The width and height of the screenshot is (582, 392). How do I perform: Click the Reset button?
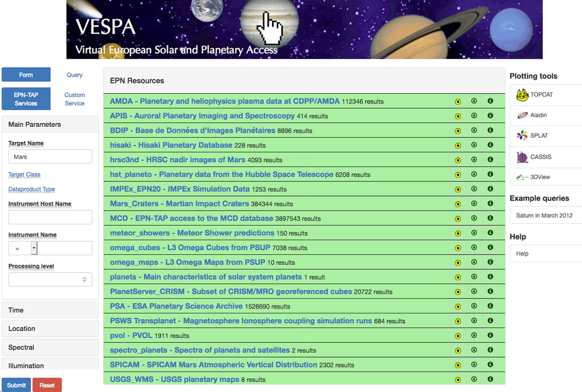coord(47,385)
